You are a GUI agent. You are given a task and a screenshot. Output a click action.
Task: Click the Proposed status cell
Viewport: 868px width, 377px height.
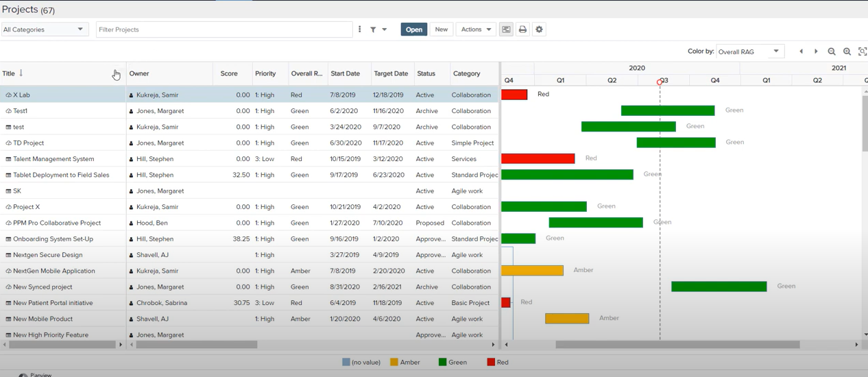click(x=430, y=223)
